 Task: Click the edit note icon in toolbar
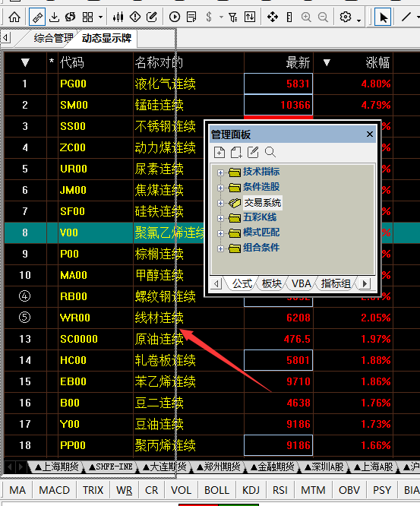point(151,17)
